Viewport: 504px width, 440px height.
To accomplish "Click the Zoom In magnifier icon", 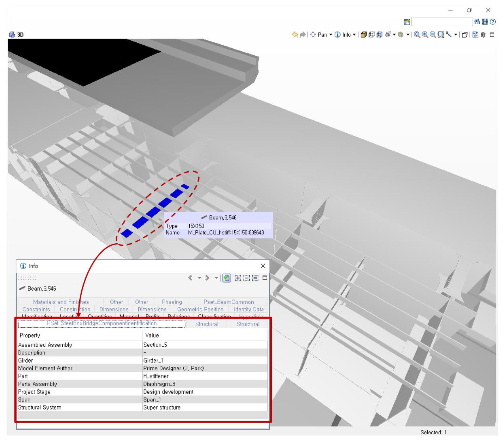I will pyautogui.click(x=425, y=35).
